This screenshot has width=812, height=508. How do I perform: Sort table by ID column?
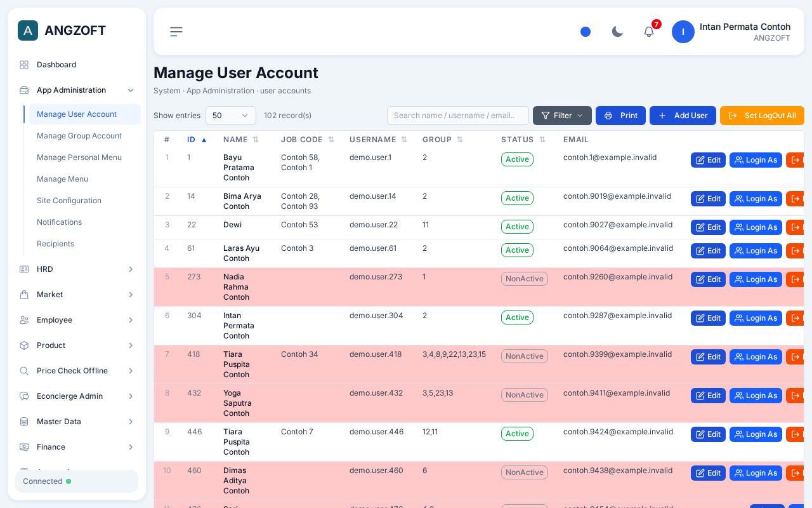click(x=197, y=140)
